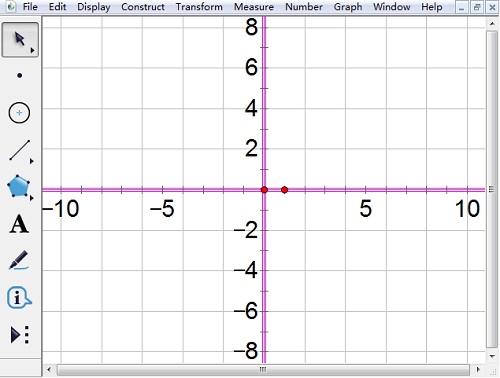
Task: Click the red origin point
Action: point(264,190)
